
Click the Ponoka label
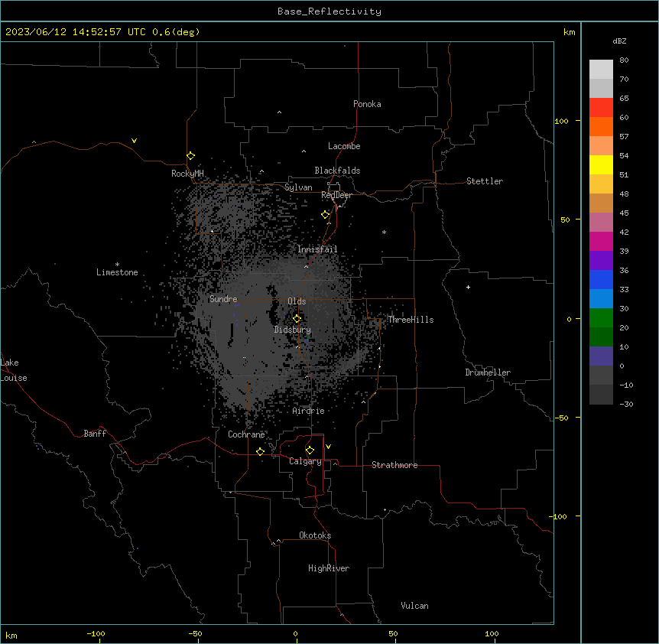tap(367, 104)
